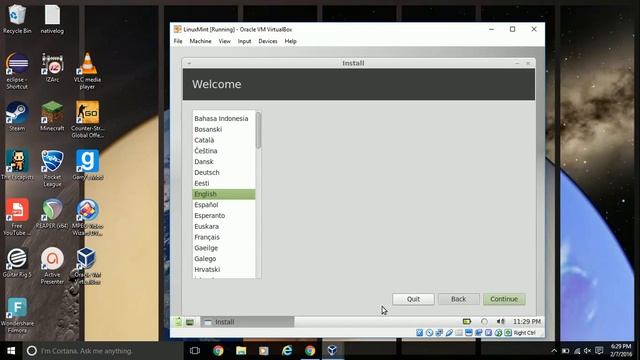Image resolution: width=640 pixels, height=360 pixels.
Task: Select the Guitar Rig 5 desktop icon
Action: [x=17, y=262]
